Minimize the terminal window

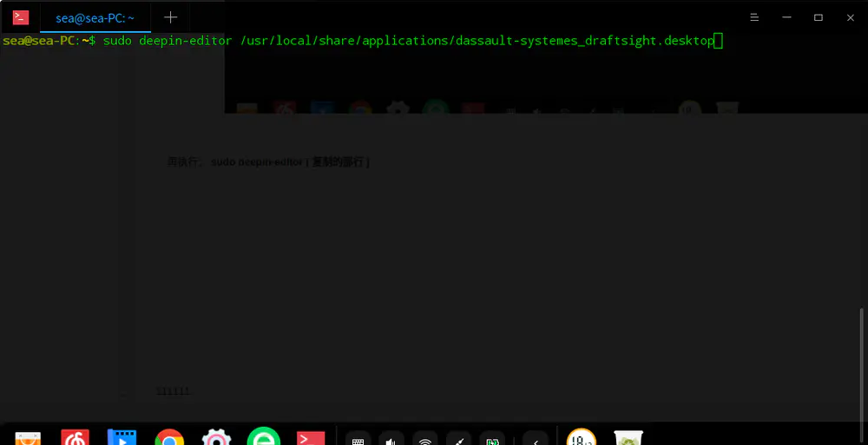tap(786, 17)
